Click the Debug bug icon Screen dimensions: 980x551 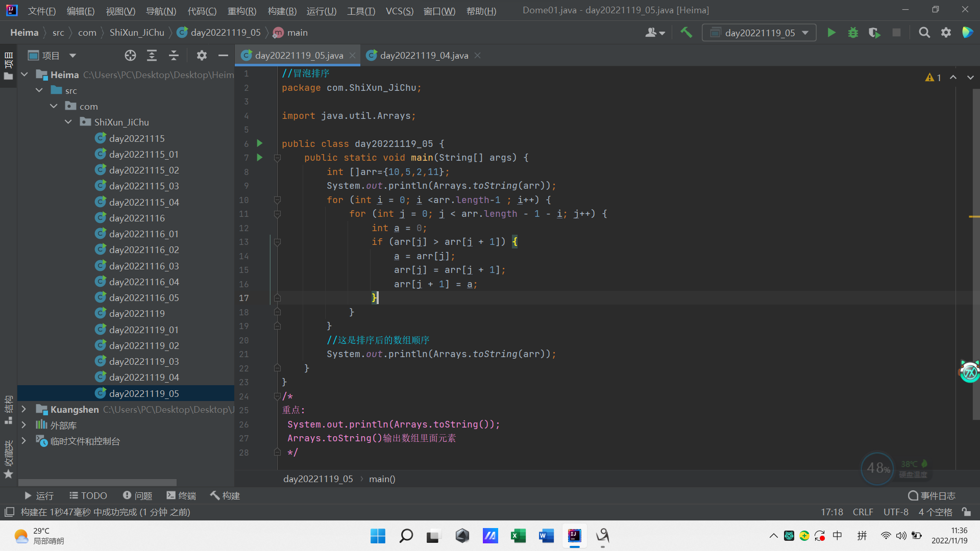click(853, 33)
